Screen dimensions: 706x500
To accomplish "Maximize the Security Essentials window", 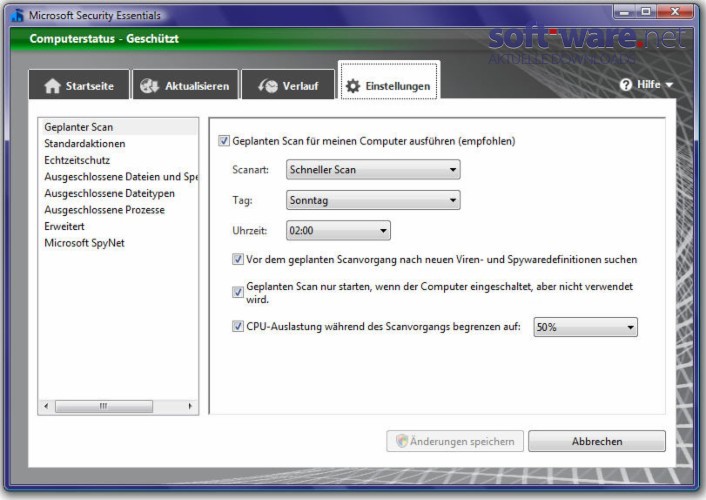I will coord(646,12).
